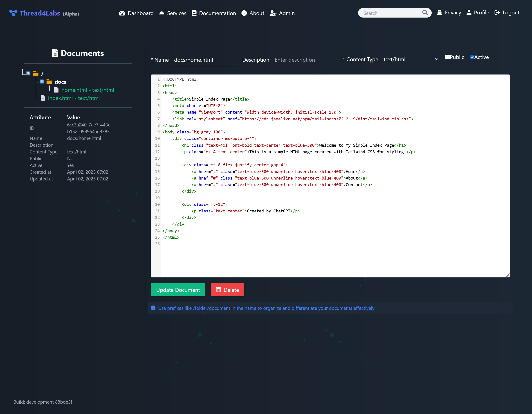
Task: Click the Logout arrow icon
Action: 497,12
